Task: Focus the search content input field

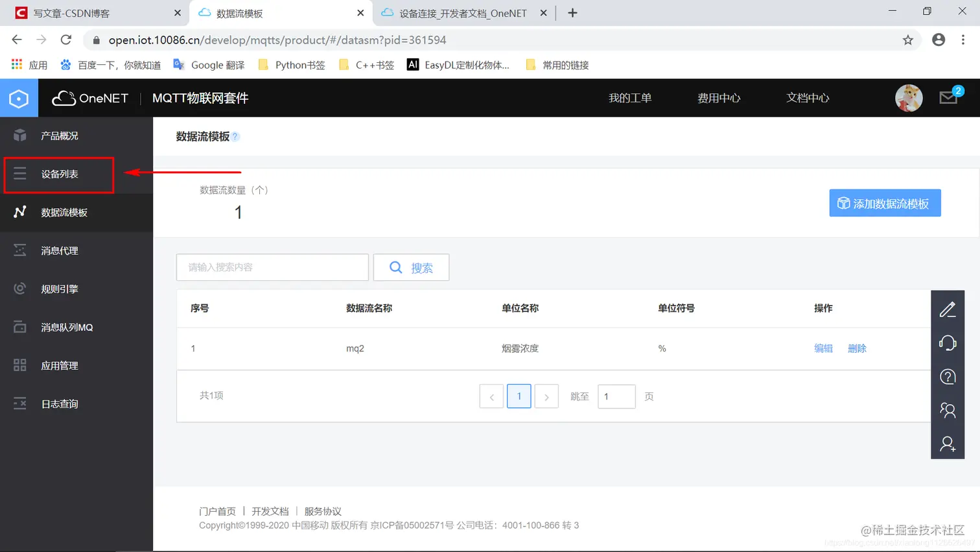Action: [272, 267]
